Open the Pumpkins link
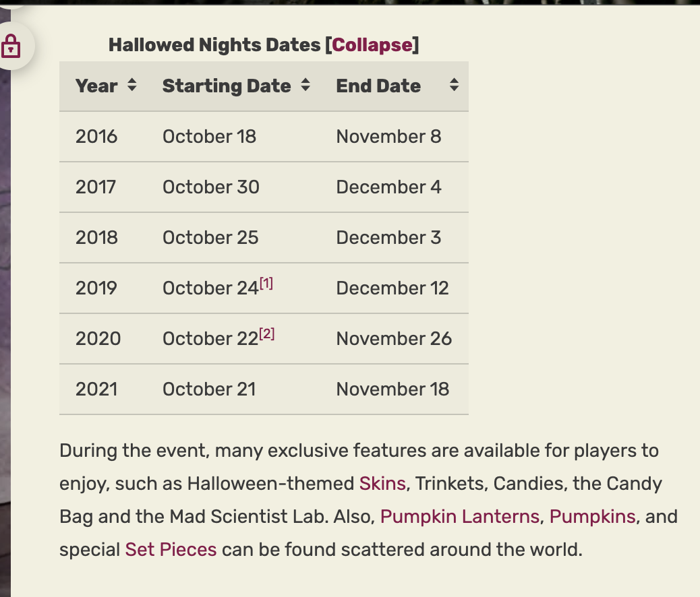700x597 pixels. point(592,516)
